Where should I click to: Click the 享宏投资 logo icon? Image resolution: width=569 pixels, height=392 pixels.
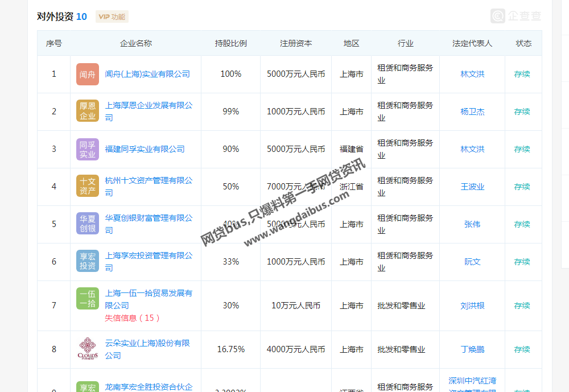coord(87,261)
